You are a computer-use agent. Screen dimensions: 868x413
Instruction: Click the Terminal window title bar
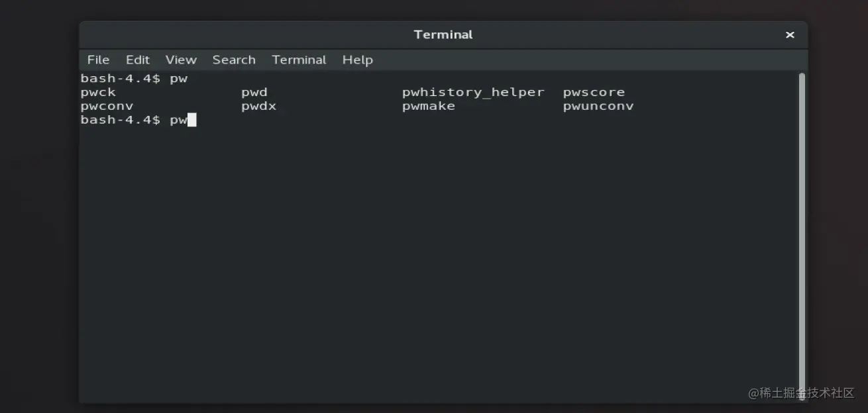443,34
